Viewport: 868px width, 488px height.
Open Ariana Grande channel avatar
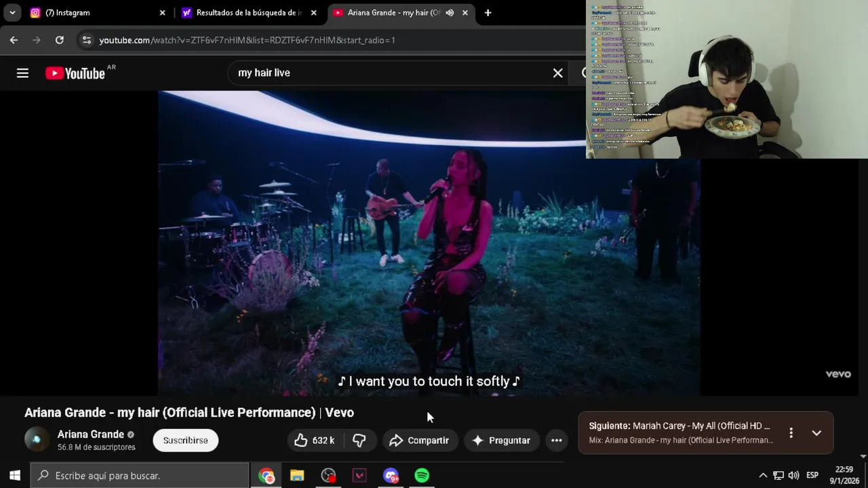pyautogui.click(x=37, y=440)
